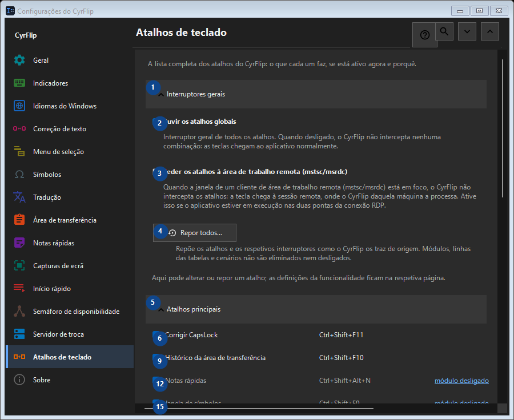
Task: Select the Tradução translate icon
Action: 19,197
